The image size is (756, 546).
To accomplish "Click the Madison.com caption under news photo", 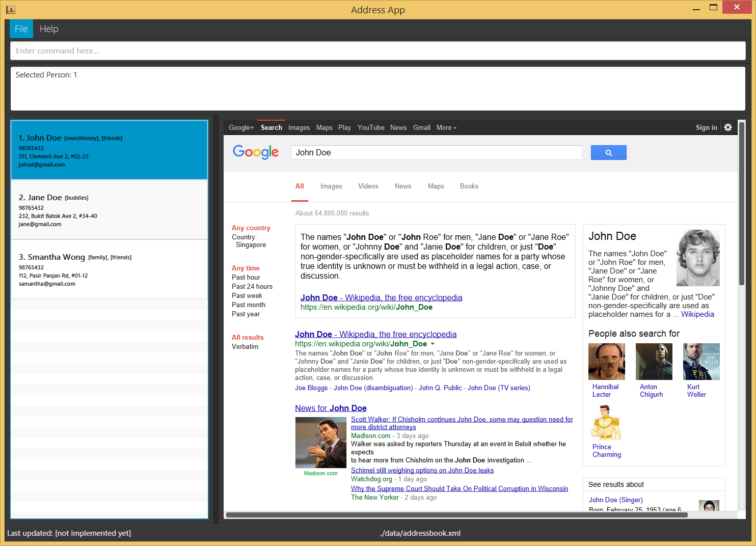I will [321, 474].
